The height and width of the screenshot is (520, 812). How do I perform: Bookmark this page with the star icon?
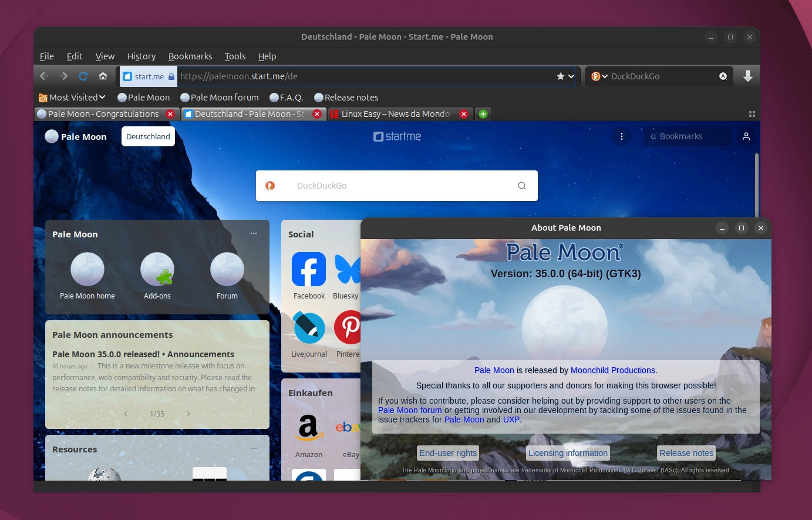click(560, 76)
